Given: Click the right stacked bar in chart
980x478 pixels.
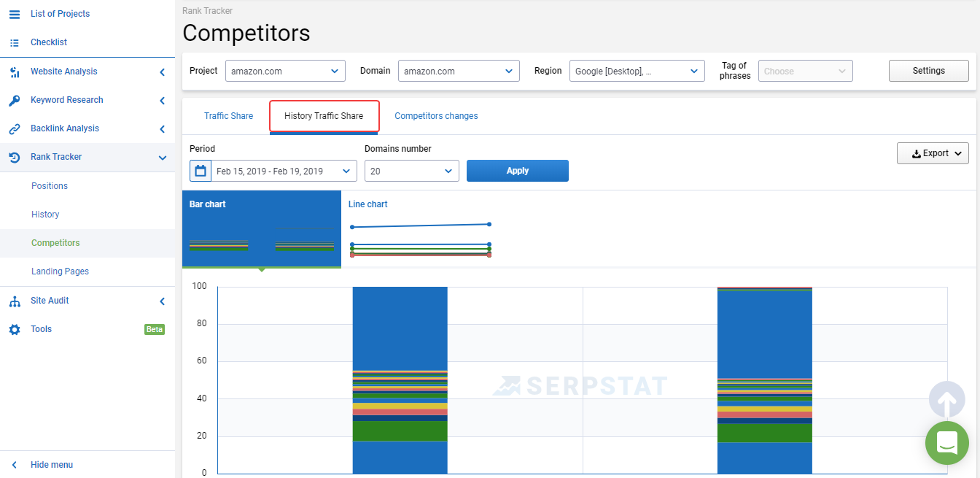Looking at the screenshot, I should [x=765, y=380].
